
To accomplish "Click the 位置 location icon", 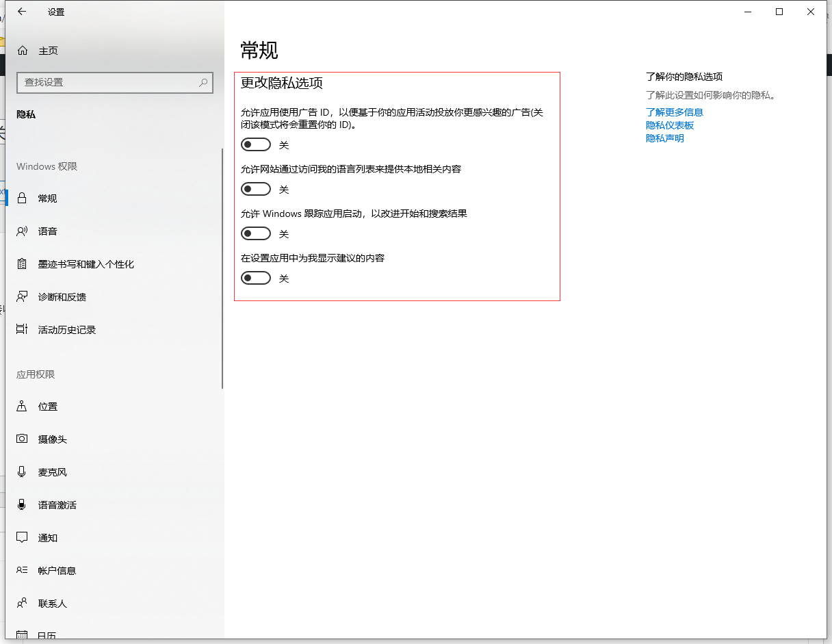I will [x=23, y=407].
